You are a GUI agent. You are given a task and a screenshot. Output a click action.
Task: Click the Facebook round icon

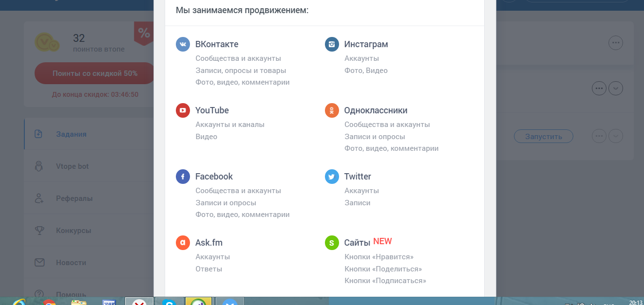tap(183, 177)
